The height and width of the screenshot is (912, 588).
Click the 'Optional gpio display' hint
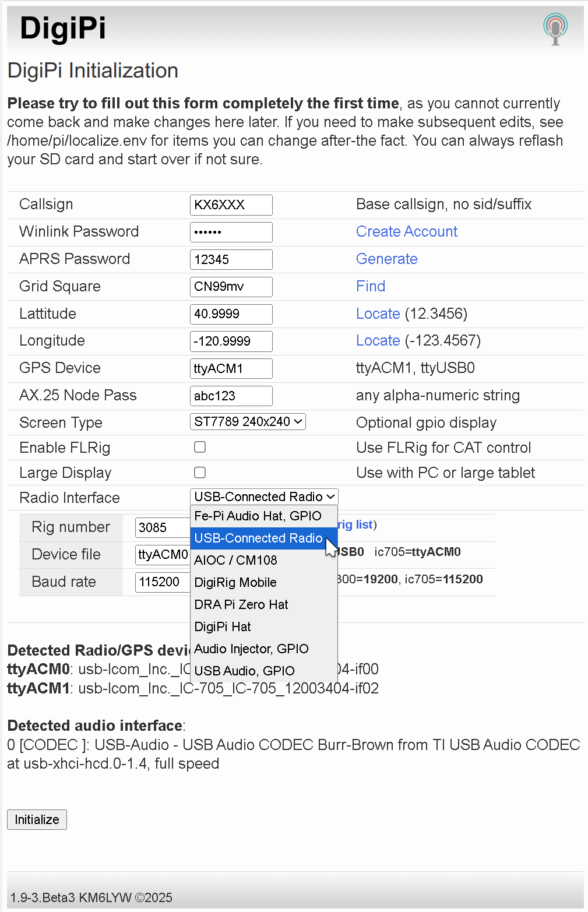pyautogui.click(x=427, y=422)
